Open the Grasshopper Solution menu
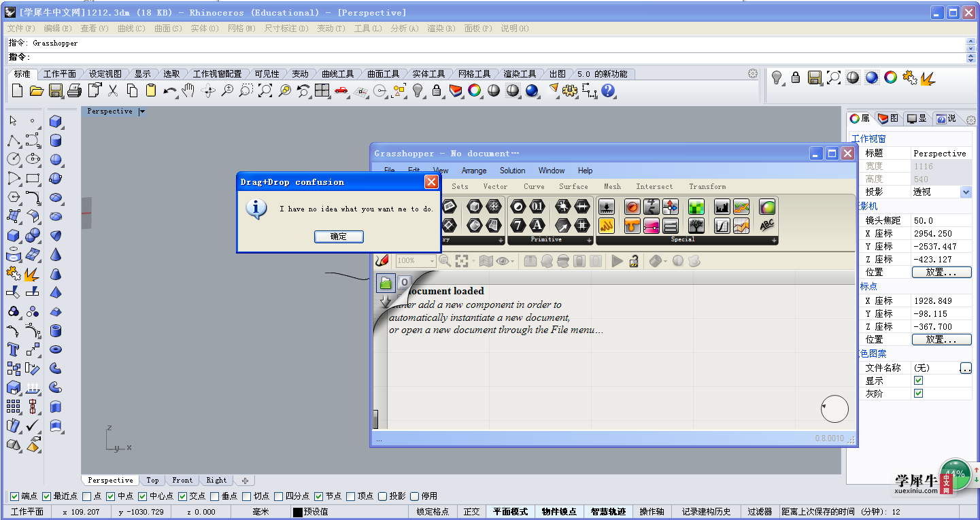 pyautogui.click(x=513, y=171)
